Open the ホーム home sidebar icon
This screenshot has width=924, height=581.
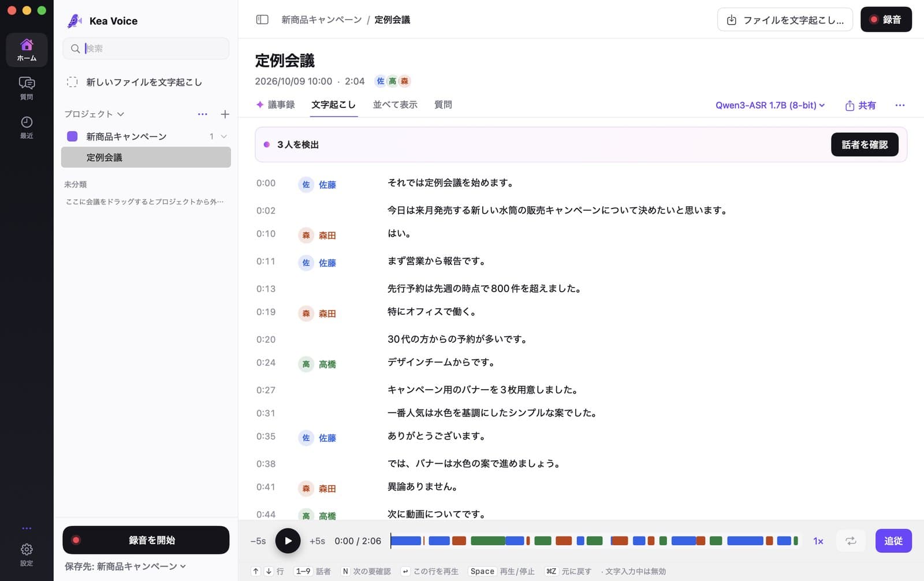(x=27, y=50)
